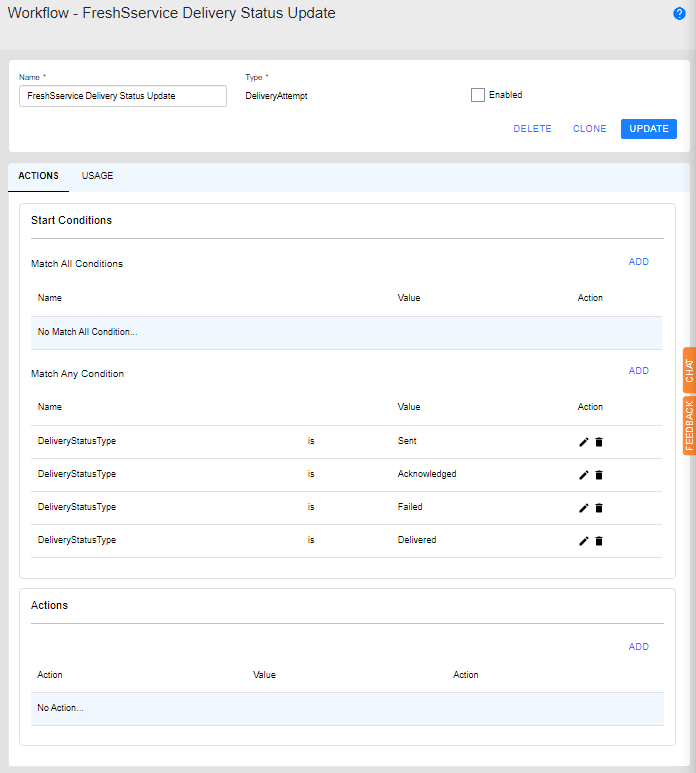Delete the Delivered status condition
Viewport: 696px width, 773px height.
click(x=599, y=541)
